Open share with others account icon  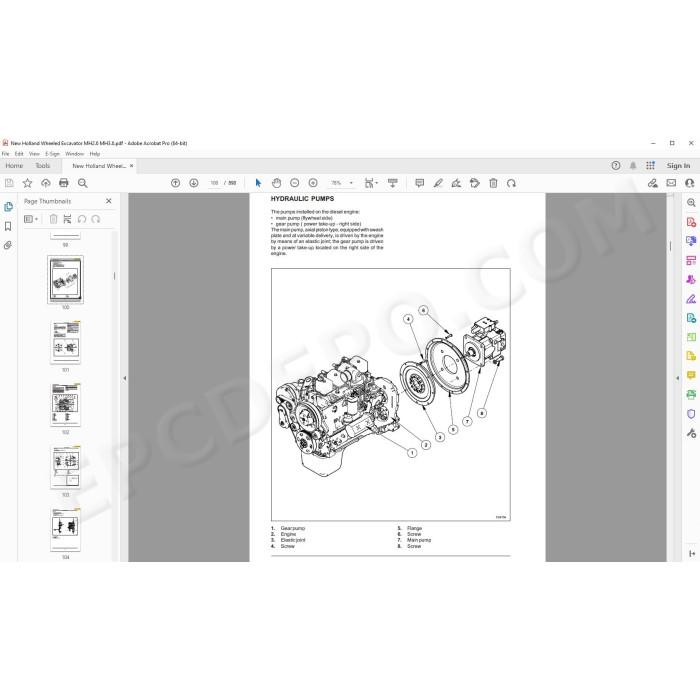tap(690, 183)
